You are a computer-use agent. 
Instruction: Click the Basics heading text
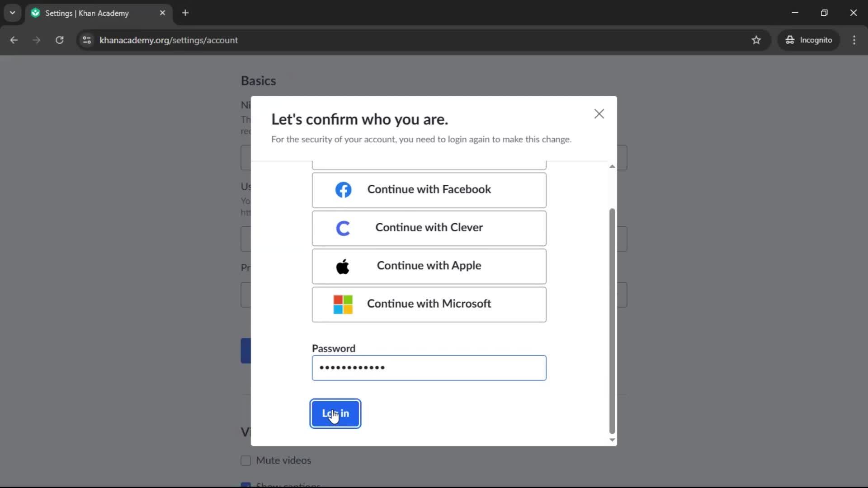coord(258,81)
